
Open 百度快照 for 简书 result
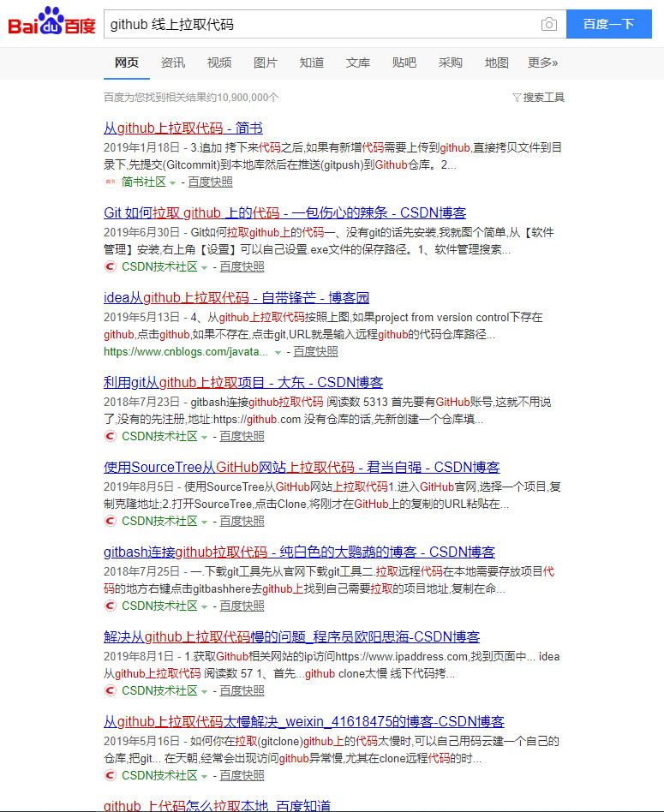pos(210,182)
